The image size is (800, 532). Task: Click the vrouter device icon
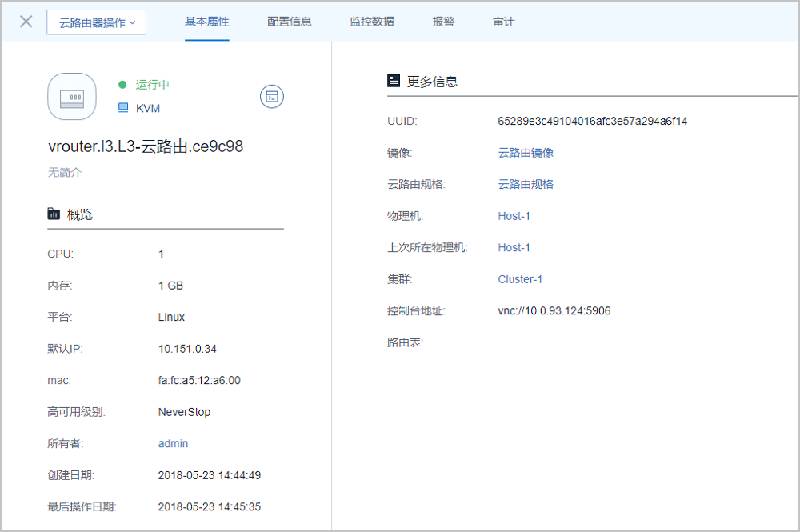tap(72, 97)
